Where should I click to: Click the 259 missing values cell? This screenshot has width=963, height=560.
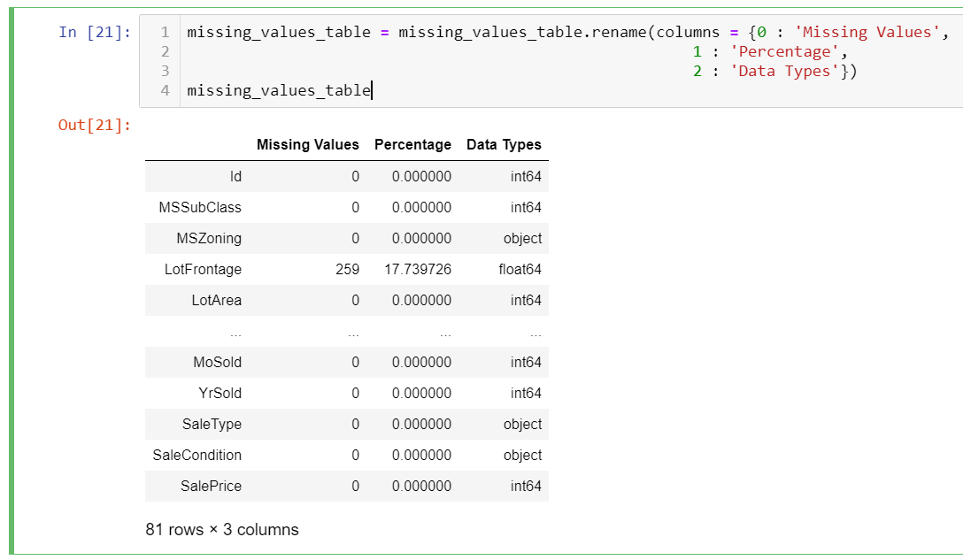(347, 269)
